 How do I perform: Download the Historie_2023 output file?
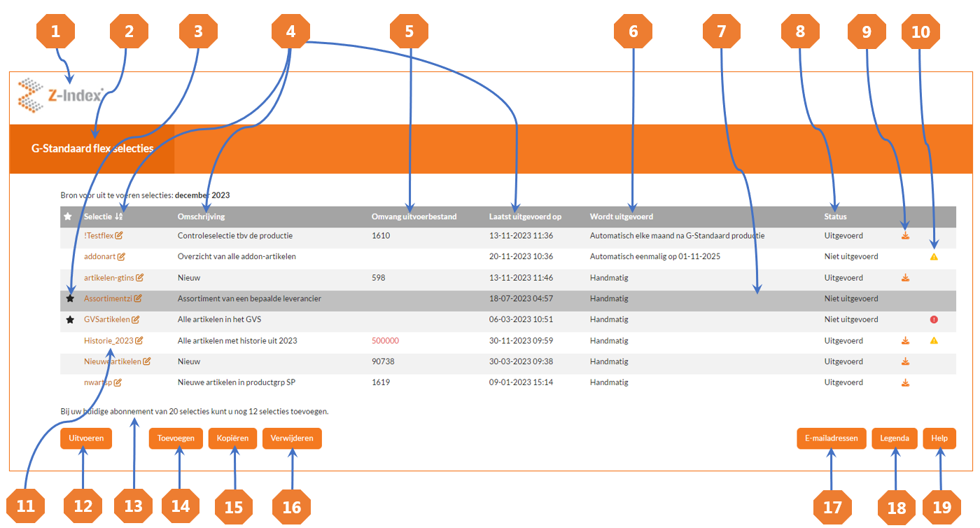coord(905,341)
